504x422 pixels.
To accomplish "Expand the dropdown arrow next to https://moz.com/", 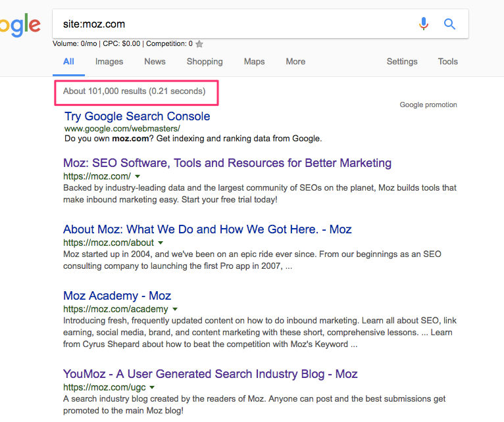I will 138,177.
